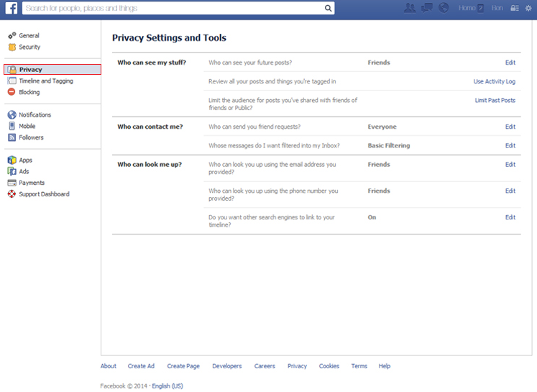Screen dimensions: 537x392
Task: Click the General gears icon in sidebar
Action: point(12,35)
